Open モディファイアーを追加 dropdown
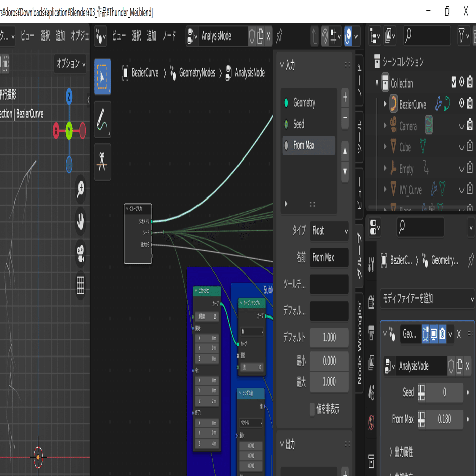The width and height of the screenshot is (476, 476). [x=427, y=299]
